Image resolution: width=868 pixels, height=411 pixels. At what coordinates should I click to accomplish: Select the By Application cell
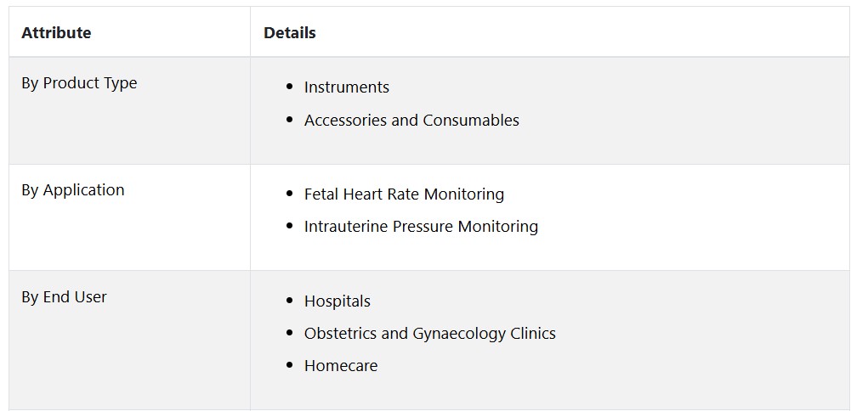click(129, 217)
